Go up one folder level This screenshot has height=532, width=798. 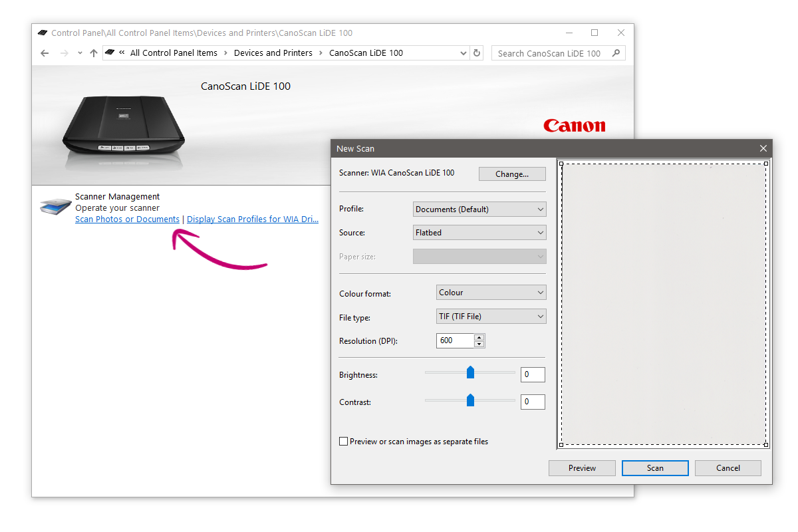(94, 53)
